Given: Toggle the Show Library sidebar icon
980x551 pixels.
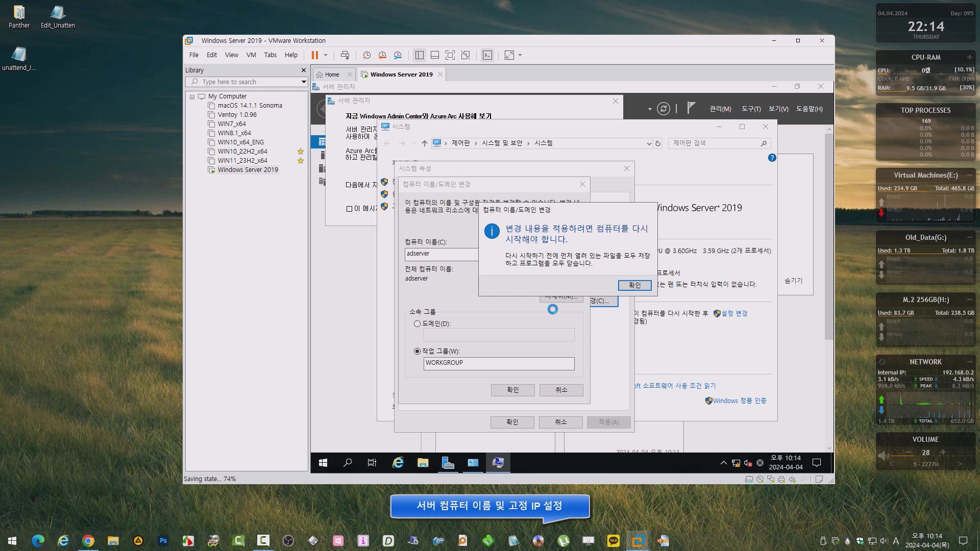Looking at the screenshot, I should (420, 55).
